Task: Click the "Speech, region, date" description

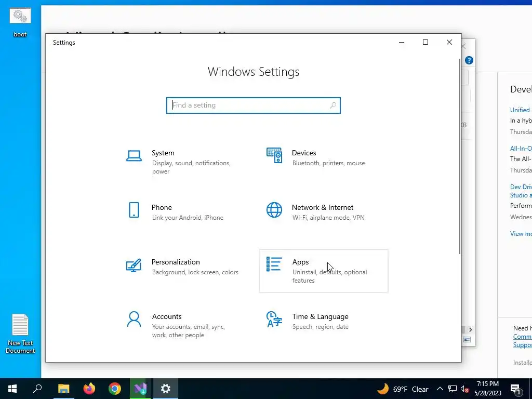Action: pyautogui.click(x=320, y=327)
